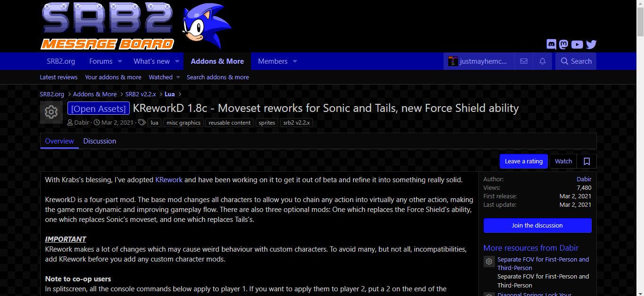Click the Join the discussion button
This screenshot has width=644, height=296.
point(537,226)
